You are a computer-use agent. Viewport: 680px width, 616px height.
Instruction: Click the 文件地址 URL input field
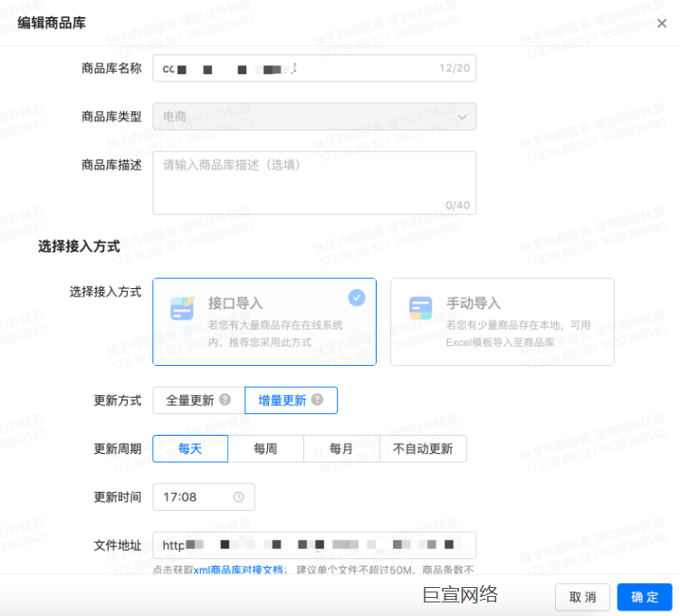tap(314, 544)
